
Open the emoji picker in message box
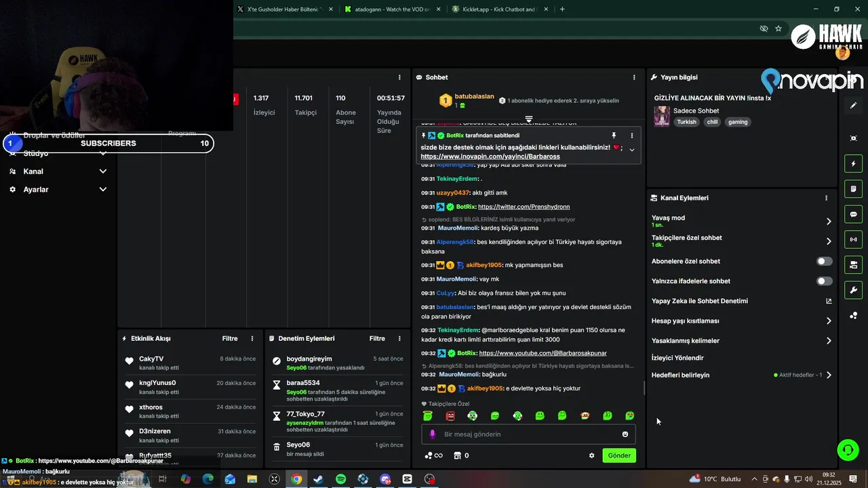(625, 434)
